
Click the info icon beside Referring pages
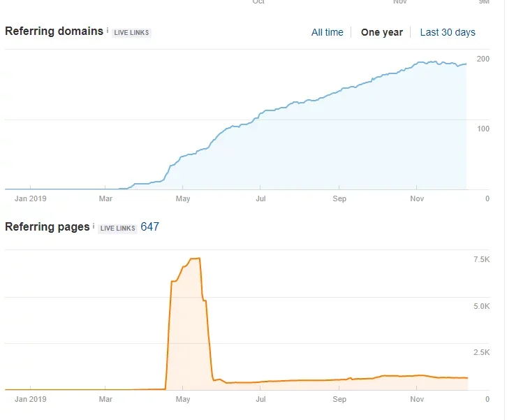click(94, 226)
